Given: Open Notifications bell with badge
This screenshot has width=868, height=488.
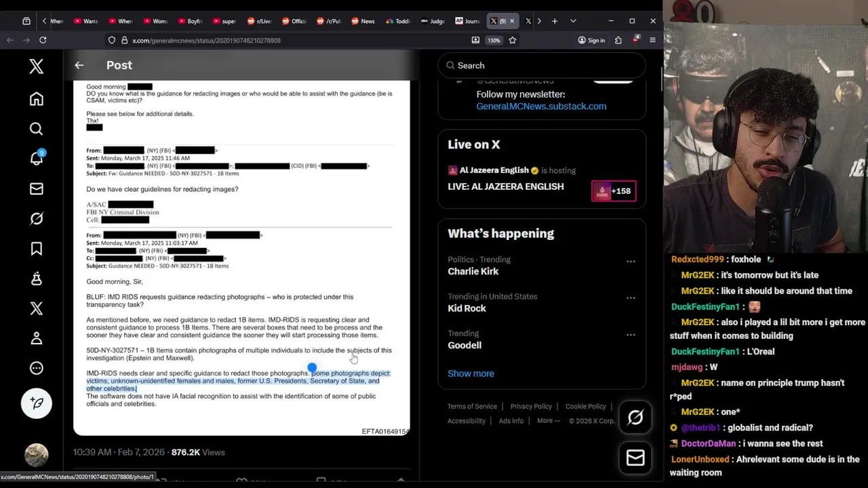Looking at the screenshot, I should coord(37,158).
